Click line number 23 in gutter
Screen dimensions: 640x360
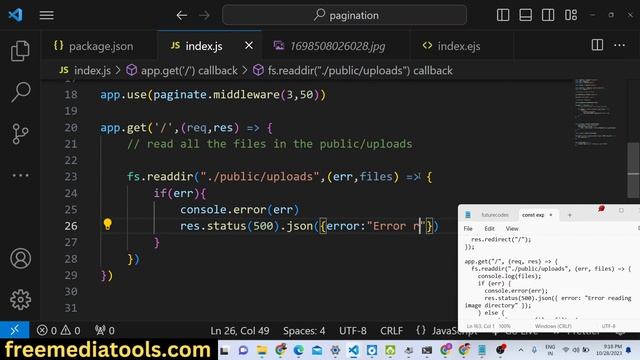coord(71,177)
